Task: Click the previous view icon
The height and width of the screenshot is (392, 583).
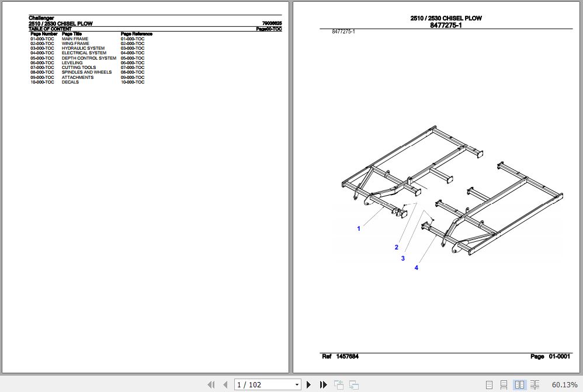Action: (x=339, y=384)
